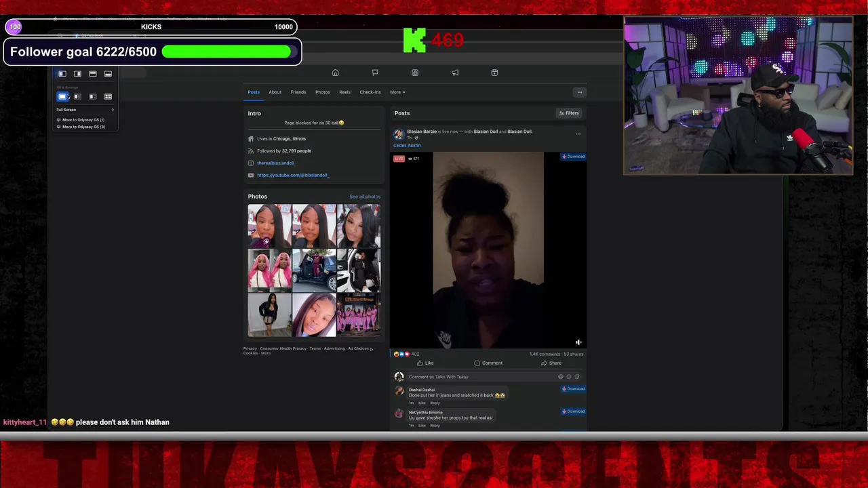The image size is (868, 488).
Task: Select the left and right arrangement icon
Action: 77,97
